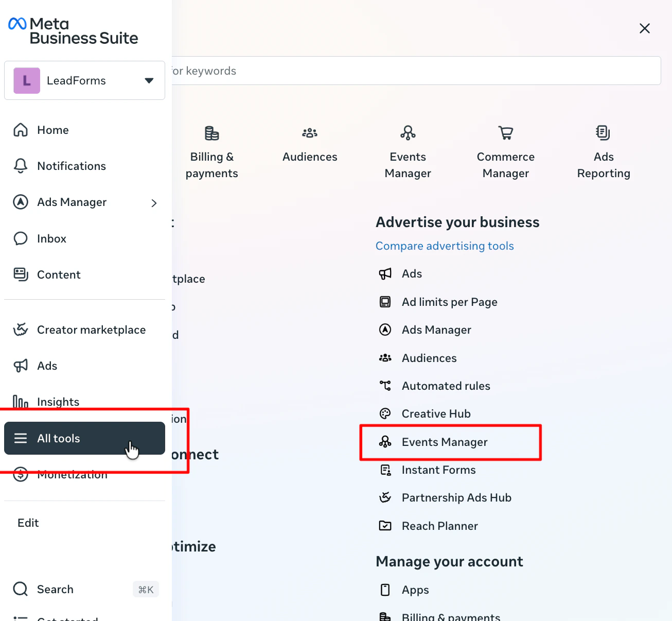Open Audiences in the tools list

tap(429, 358)
